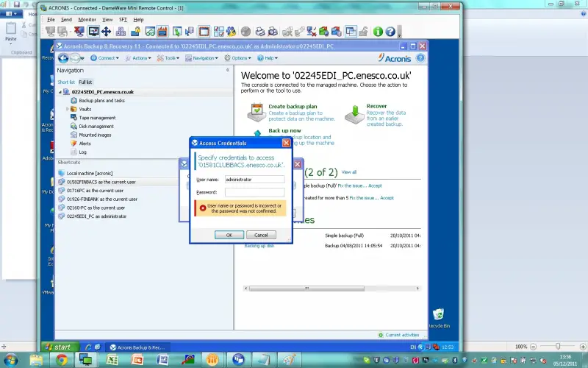Click the User name input field
588x368 pixels.
pyautogui.click(x=254, y=180)
